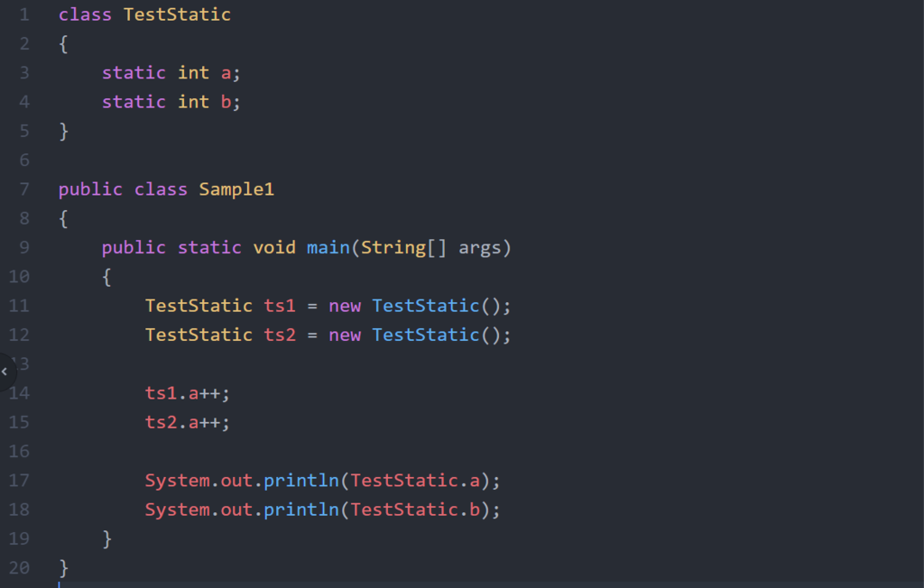Viewport: 924px width, 588px height.
Task: Click println on the TestStatic.a line
Action: [x=301, y=481]
